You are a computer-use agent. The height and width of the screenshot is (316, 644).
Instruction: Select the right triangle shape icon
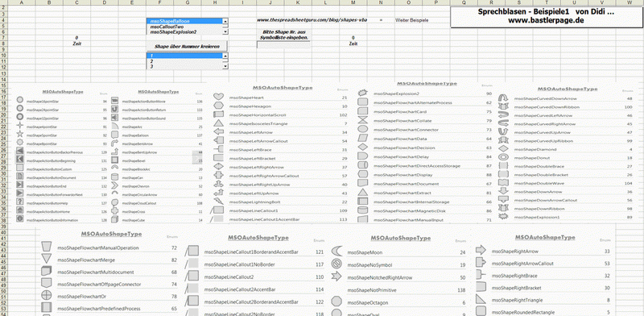[x=481, y=299]
